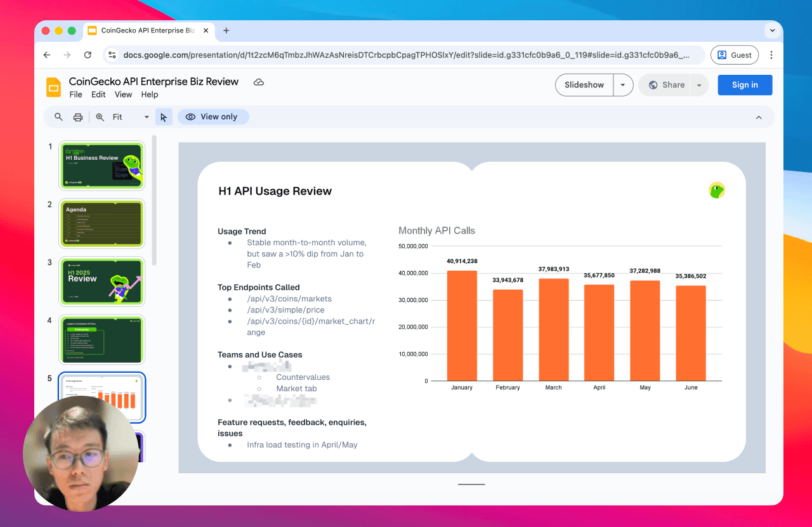Open the Slideshow options dropdown arrow
The width and height of the screenshot is (812, 527).
tap(622, 84)
